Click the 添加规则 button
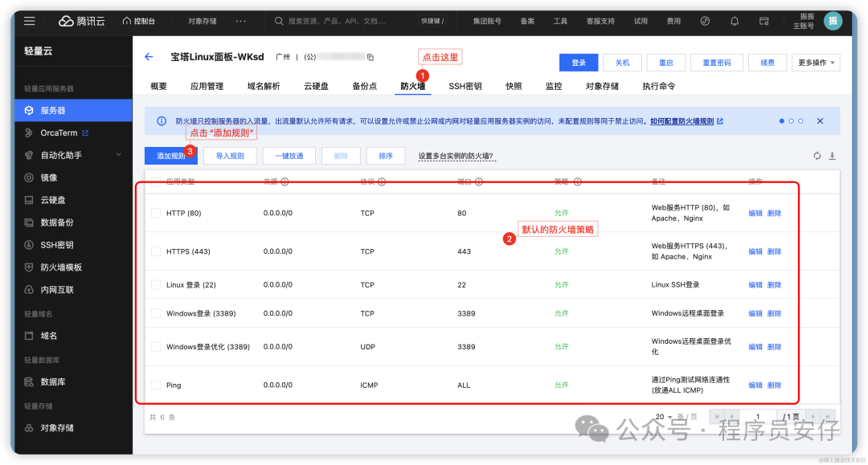The height and width of the screenshot is (465, 868). point(170,156)
